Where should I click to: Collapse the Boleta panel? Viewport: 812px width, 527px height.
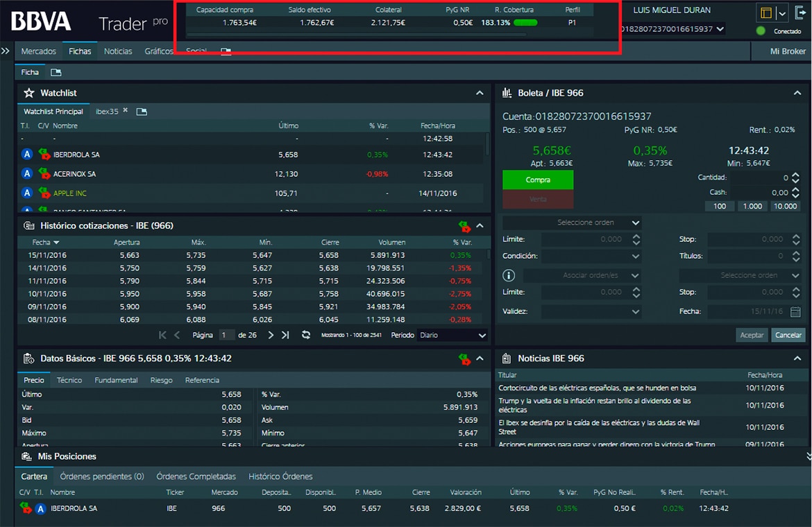click(797, 93)
